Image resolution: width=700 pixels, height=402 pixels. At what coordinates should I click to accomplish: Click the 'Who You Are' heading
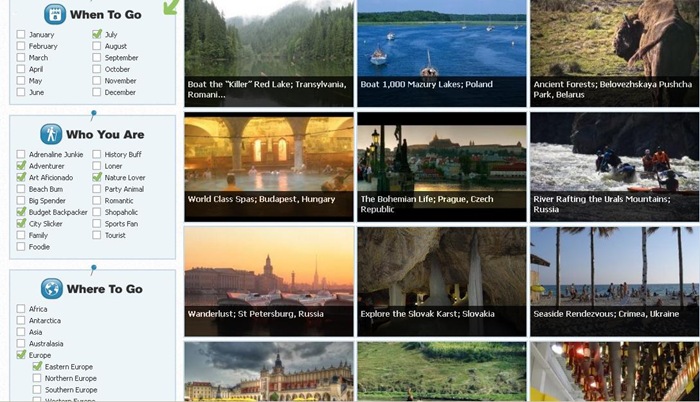click(x=105, y=134)
